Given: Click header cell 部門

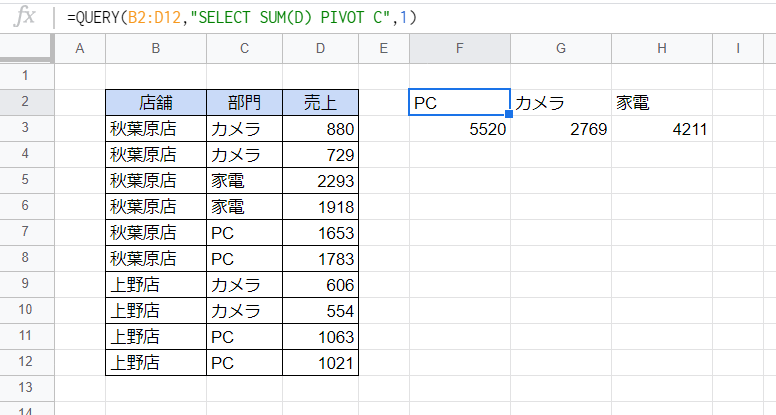Looking at the screenshot, I should click(x=244, y=102).
